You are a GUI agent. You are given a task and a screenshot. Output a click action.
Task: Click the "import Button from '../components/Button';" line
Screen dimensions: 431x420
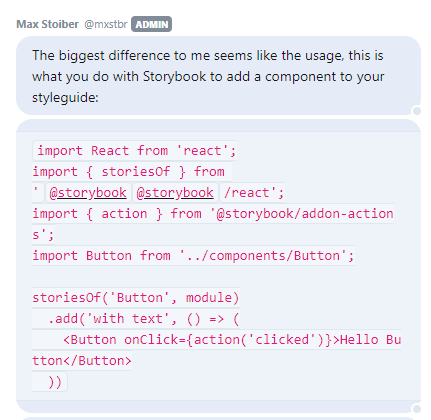[193, 256]
